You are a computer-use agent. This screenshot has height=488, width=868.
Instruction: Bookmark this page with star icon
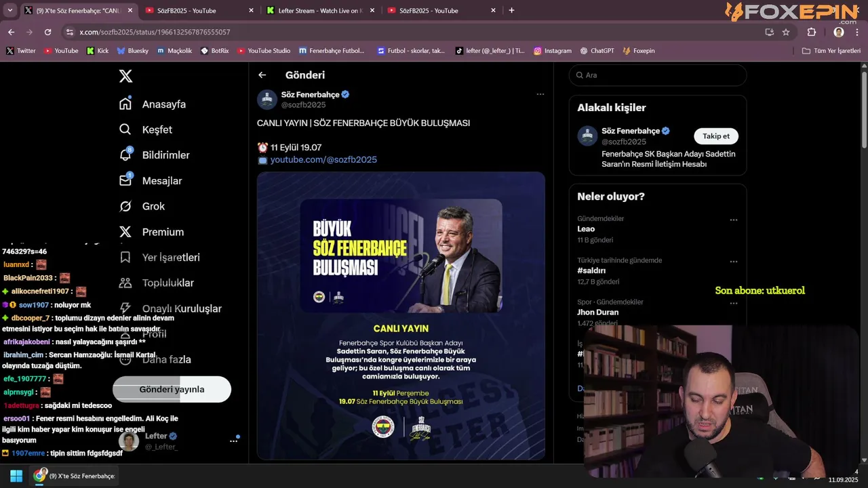coord(786,32)
